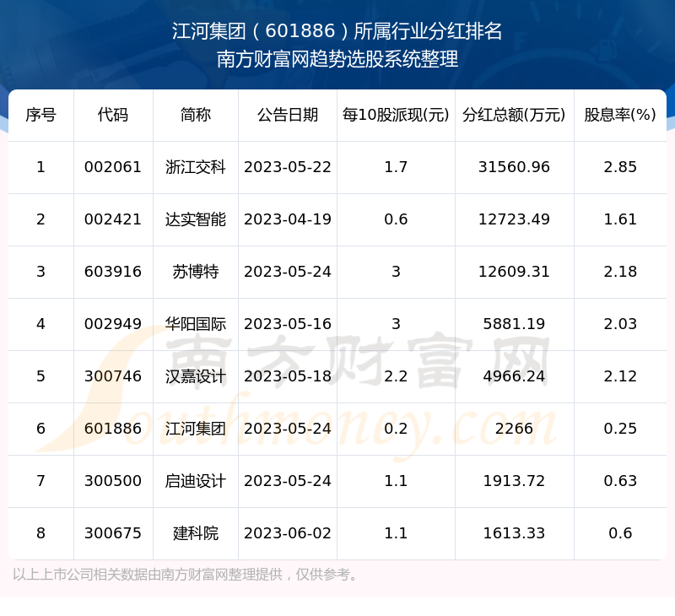Click dividend yield 2.85
Viewport: 675px width, 616px height.
click(x=620, y=167)
